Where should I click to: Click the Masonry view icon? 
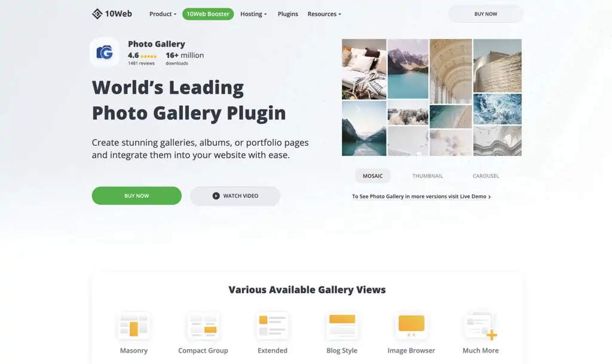tap(134, 325)
